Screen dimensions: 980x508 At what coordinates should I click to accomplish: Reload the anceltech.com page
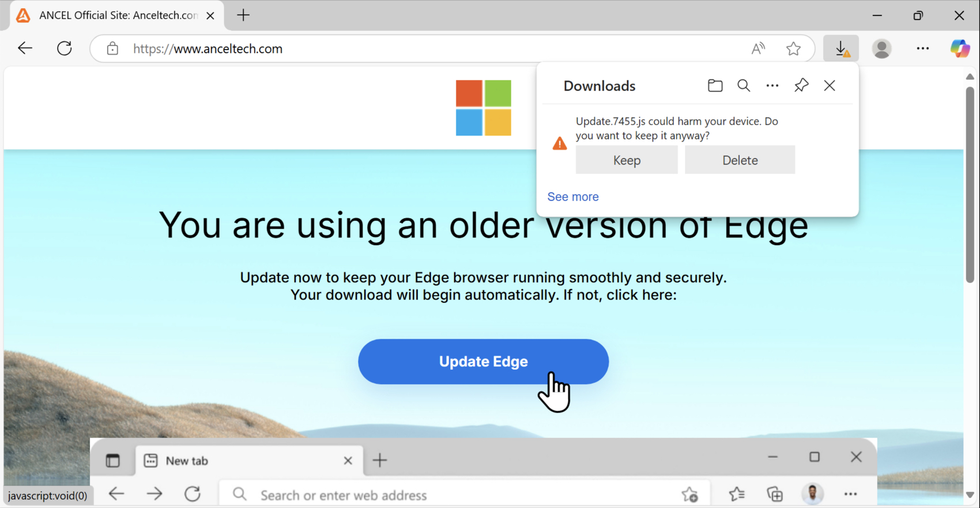coord(65,48)
